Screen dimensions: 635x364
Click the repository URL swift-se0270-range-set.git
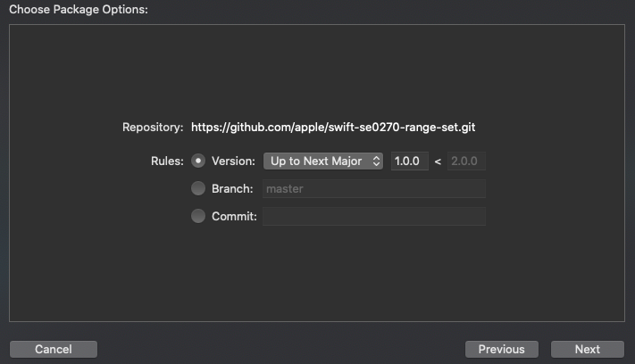[x=333, y=128]
